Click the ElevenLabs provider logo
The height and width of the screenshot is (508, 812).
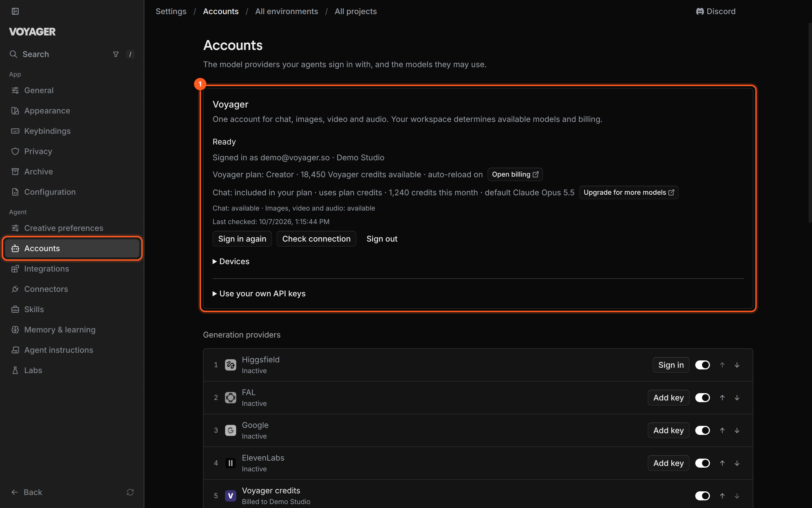pos(231,463)
